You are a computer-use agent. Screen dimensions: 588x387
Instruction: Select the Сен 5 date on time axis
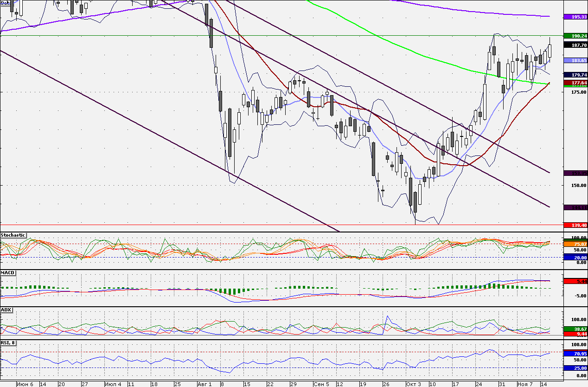coord(321,384)
